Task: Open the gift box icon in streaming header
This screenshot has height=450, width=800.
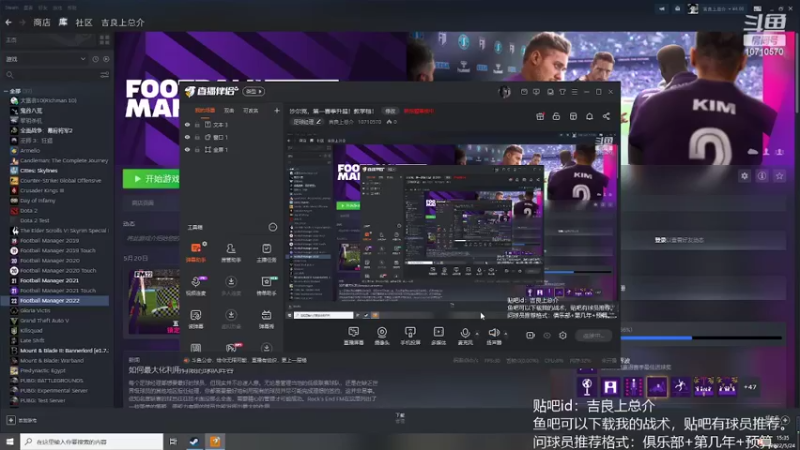Action: point(540,116)
